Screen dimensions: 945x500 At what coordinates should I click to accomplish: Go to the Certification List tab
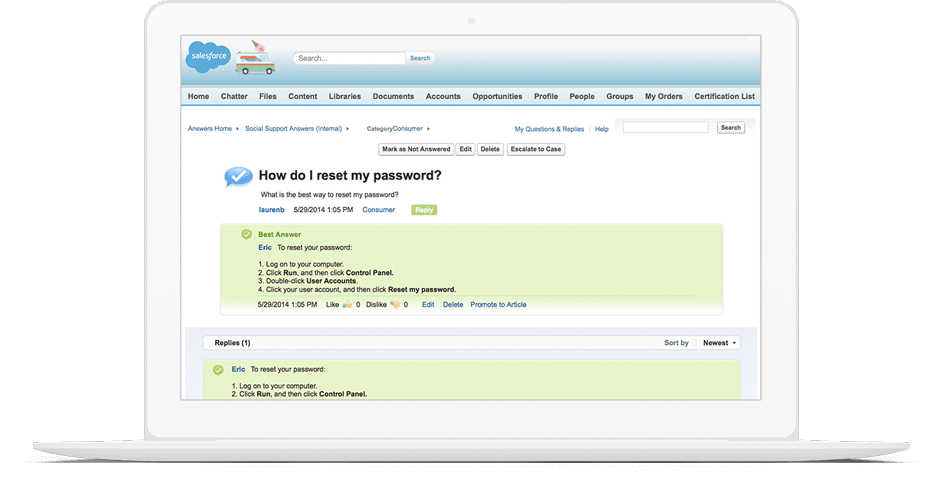pos(724,97)
